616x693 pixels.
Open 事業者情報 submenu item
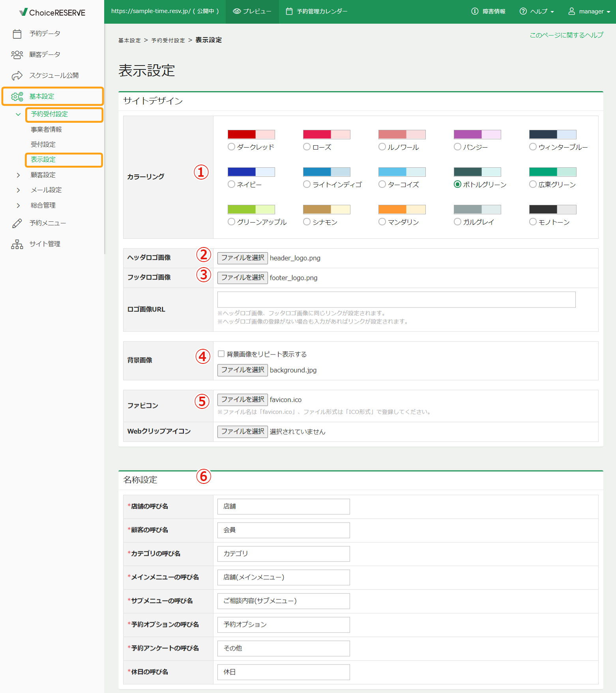pos(46,129)
